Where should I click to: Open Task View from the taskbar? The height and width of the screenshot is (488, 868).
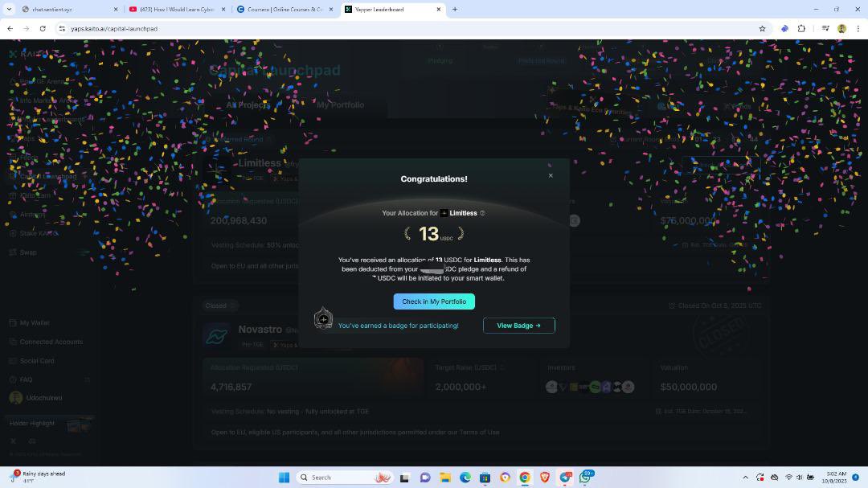404,478
